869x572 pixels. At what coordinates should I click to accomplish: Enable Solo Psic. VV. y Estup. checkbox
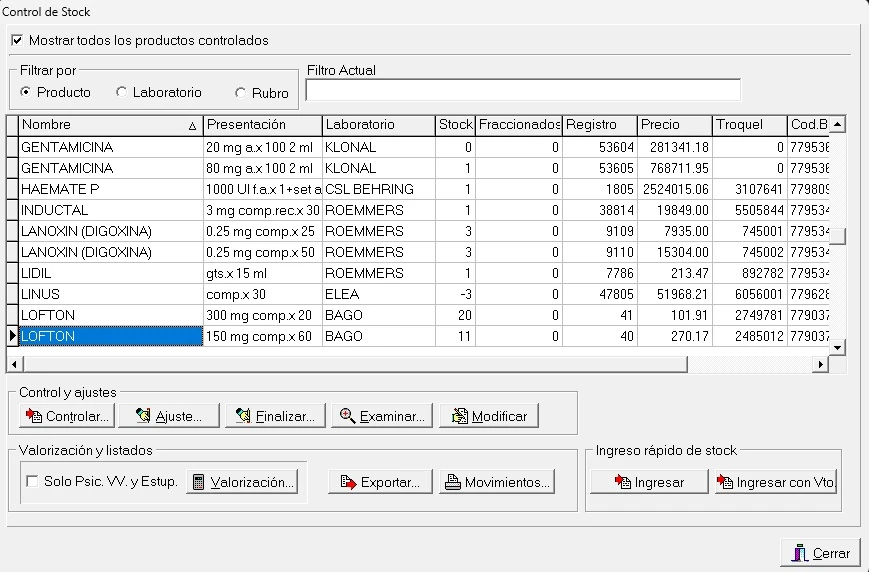pyautogui.click(x=32, y=482)
